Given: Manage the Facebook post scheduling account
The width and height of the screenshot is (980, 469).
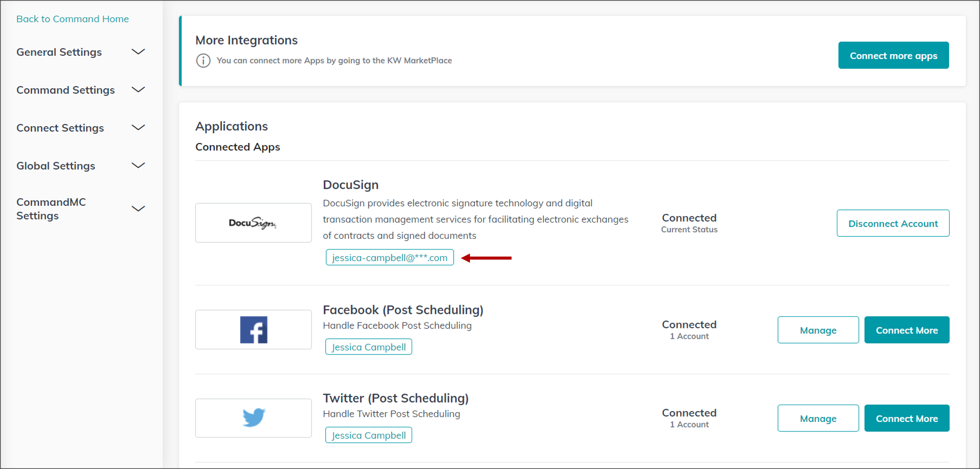Looking at the screenshot, I should [x=818, y=330].
